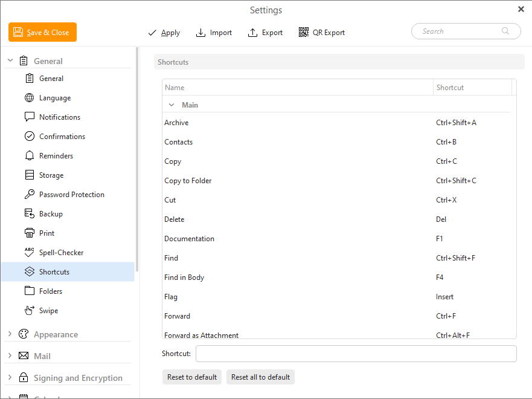
Task: Open Notifications speech bubble icon
Action: coord(29,117)
